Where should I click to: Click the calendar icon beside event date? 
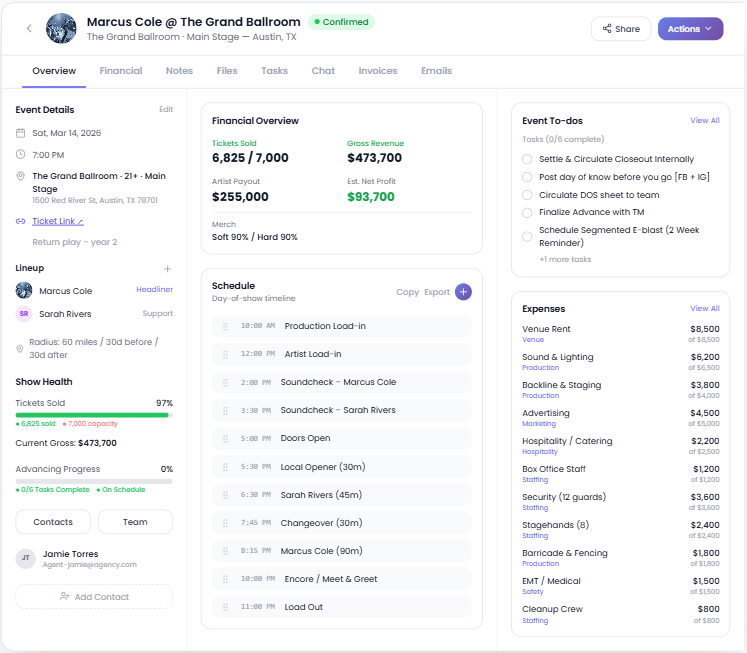point(21,133)
